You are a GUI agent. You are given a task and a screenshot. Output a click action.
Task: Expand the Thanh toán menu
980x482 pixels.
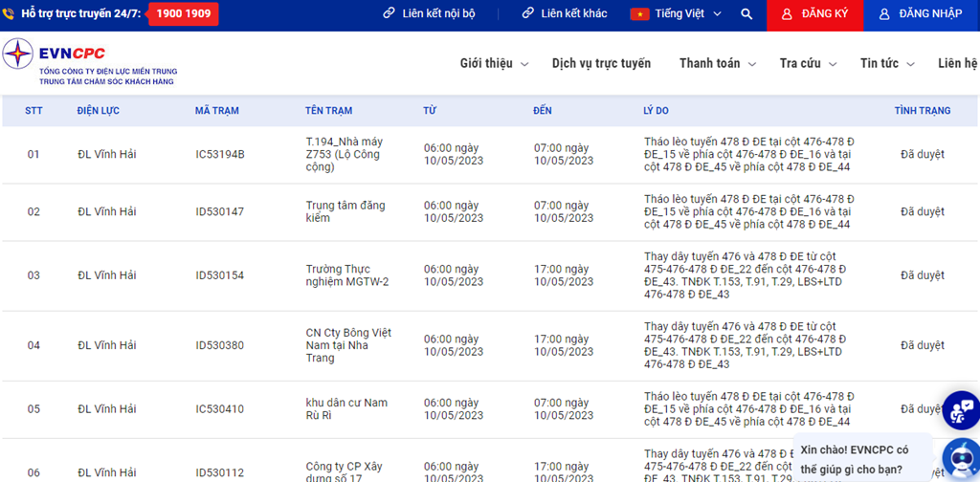pyautogui.click(x=717, y=64)
